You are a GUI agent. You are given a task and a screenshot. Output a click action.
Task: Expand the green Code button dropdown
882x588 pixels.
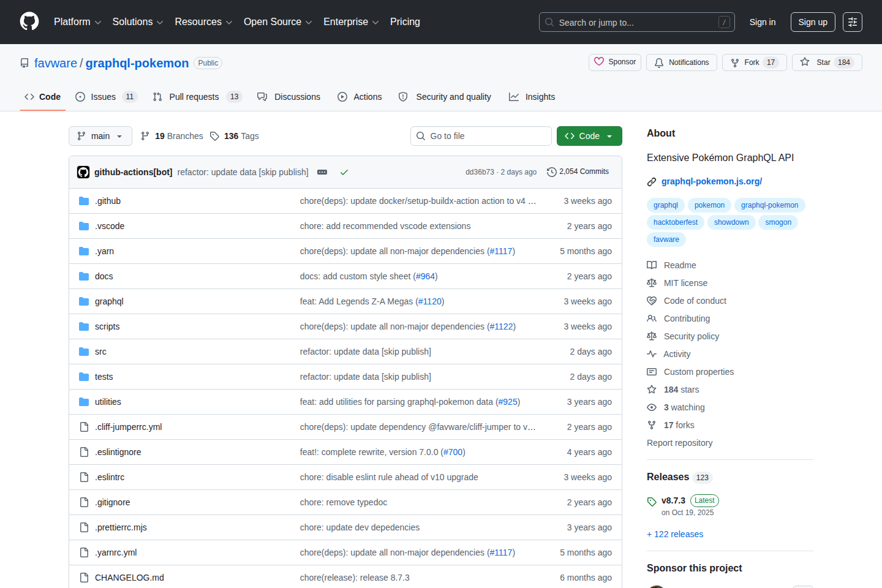pyautogui.click(x=609, y=135)
